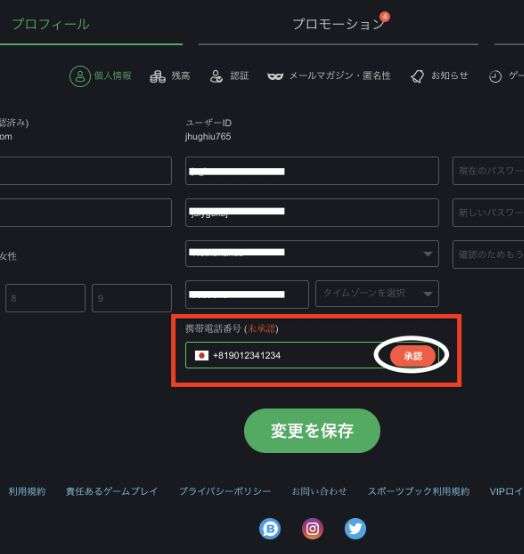
Task: Select the Japan flag country selector
Action: point(202,355)
